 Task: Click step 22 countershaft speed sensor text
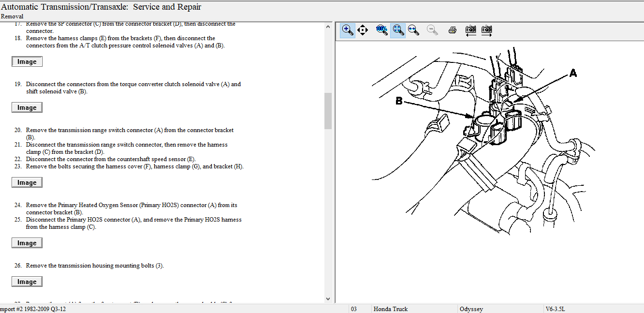click(x=111, y=159)
